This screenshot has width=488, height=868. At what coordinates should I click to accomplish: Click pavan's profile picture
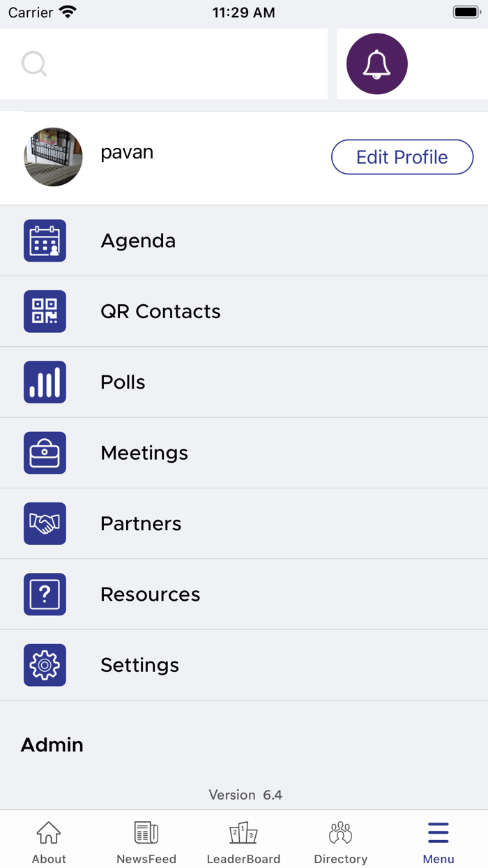[x=53, y=157]
